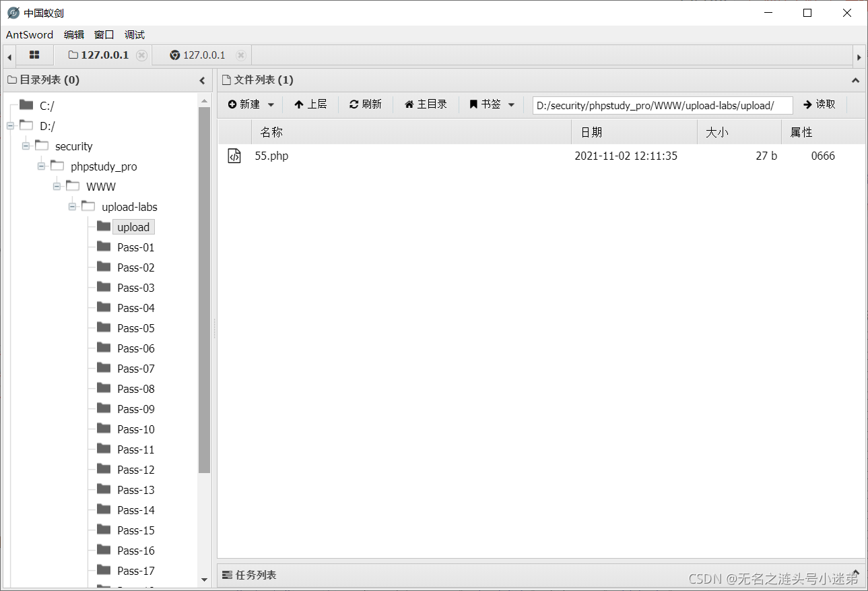Refresh the listing with 刷新
Screen dimensions: 868x591
click(x=366, y=104)
